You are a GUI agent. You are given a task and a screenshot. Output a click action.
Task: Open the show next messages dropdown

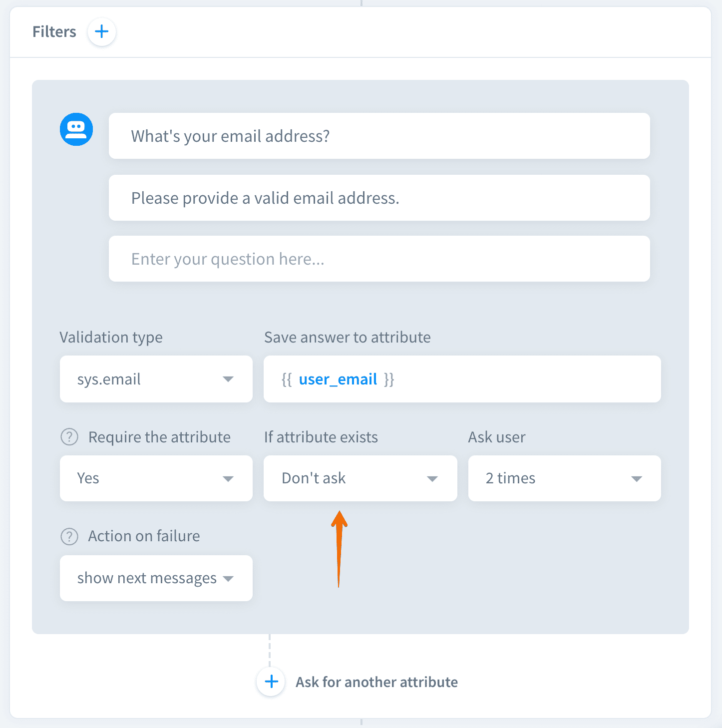coord(156,578)
